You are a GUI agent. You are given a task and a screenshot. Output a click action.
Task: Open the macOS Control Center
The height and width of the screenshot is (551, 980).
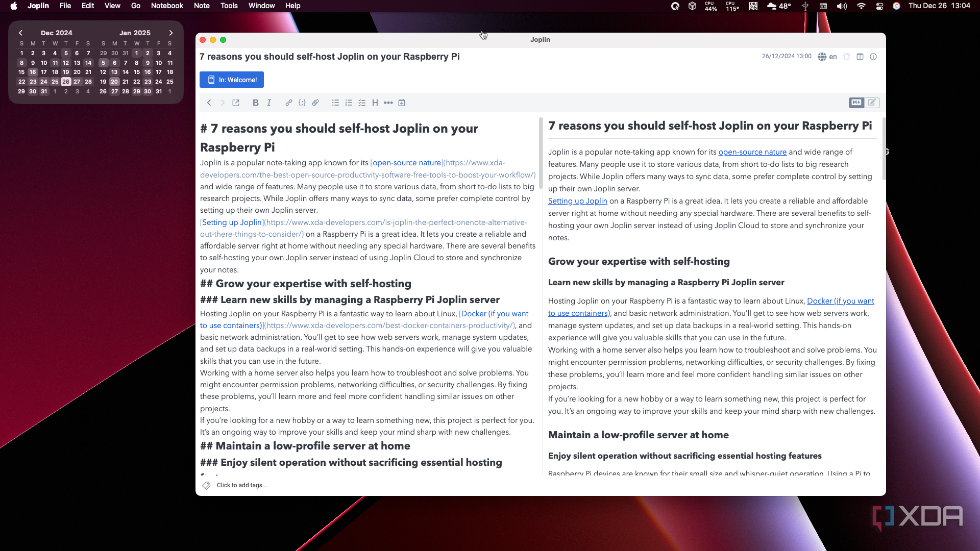coord(879,6)
